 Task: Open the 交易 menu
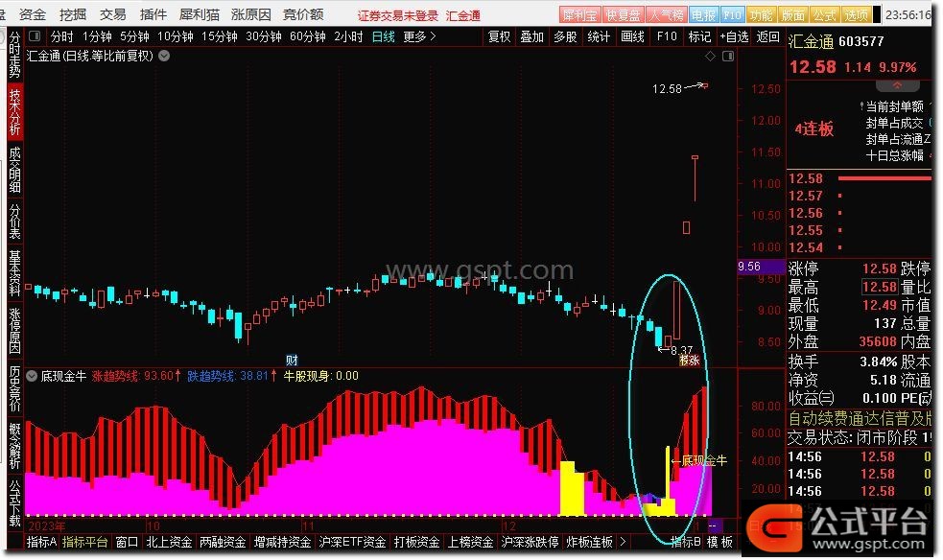(x=112, y=14)
